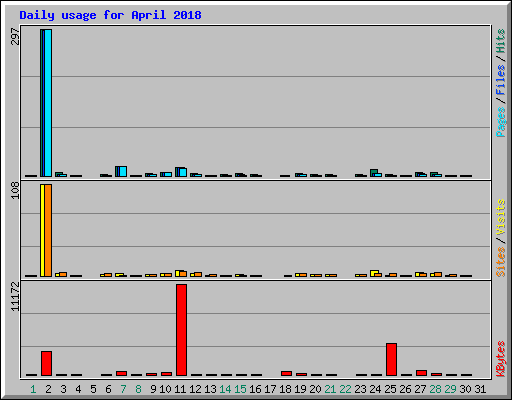Click the orange 'Sites' legend label

(x=500, y=262)
